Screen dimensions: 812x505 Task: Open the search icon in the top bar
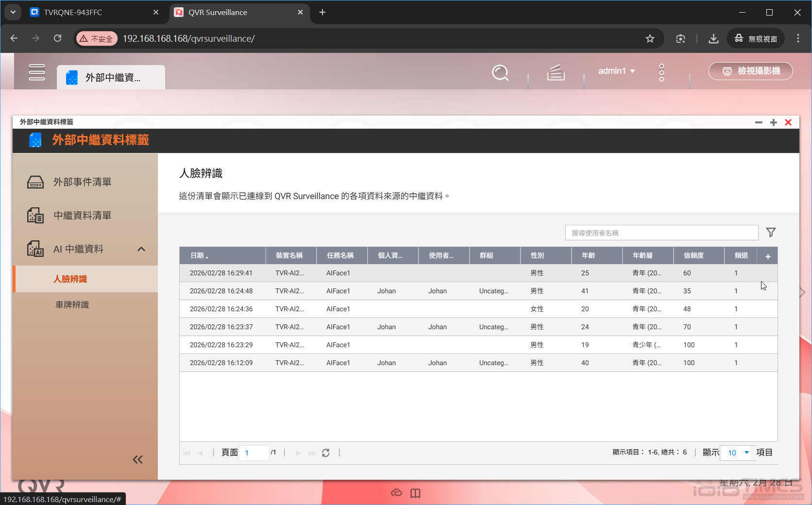(x=500, y=73)
